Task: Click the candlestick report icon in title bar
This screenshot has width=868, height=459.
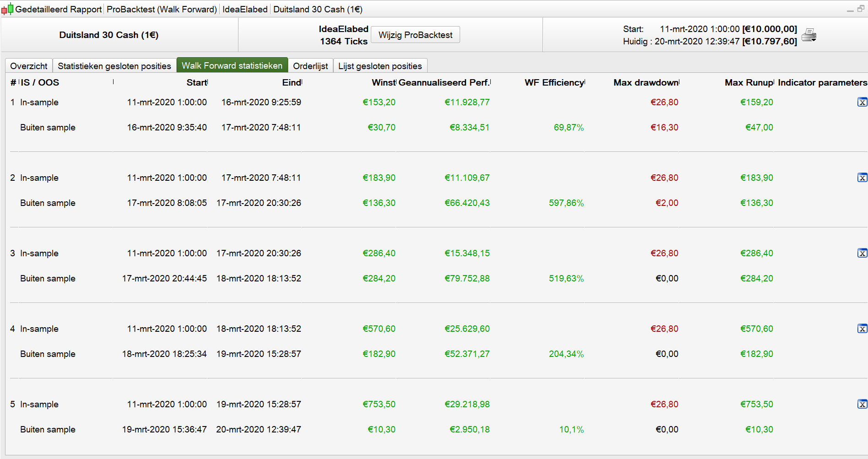Action: 7,9
